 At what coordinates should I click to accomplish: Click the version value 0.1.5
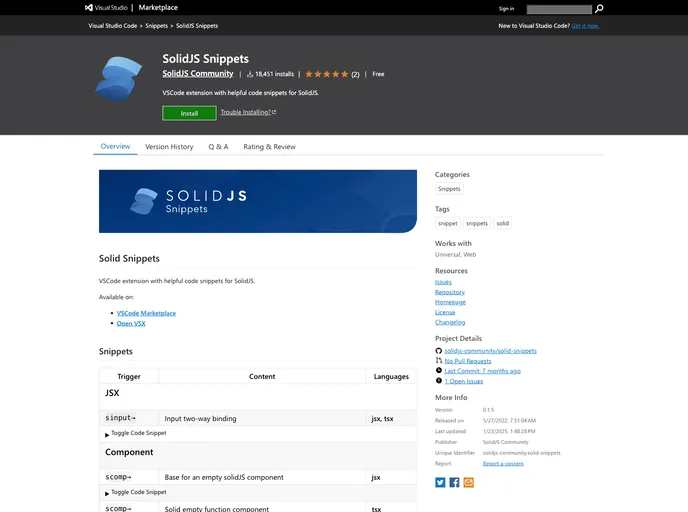point(488,410)
